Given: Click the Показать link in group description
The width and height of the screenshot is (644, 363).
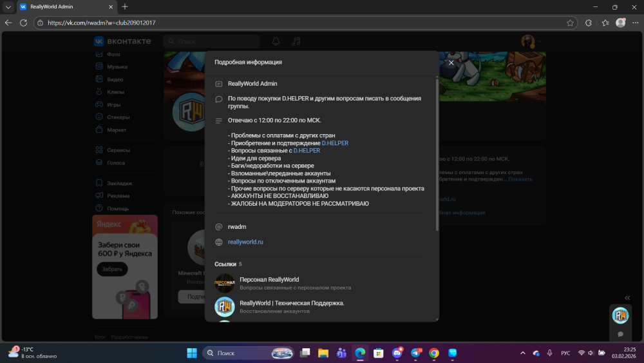Looking at the screenshot, I should click(x=520, y=179).
